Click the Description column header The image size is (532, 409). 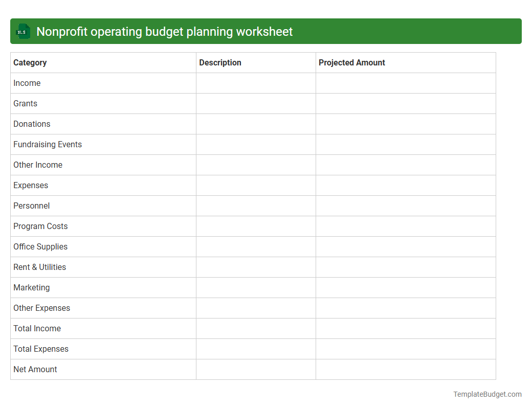click(x=220, y=62)
